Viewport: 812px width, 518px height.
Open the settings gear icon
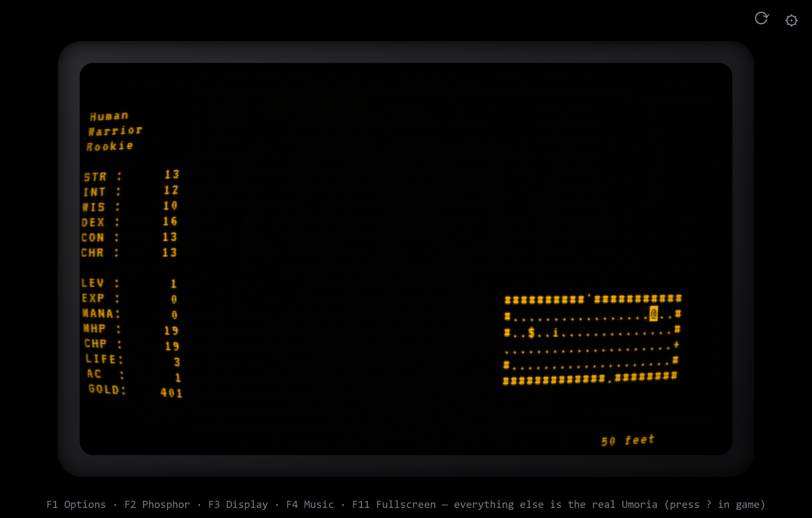click(791, 21)
